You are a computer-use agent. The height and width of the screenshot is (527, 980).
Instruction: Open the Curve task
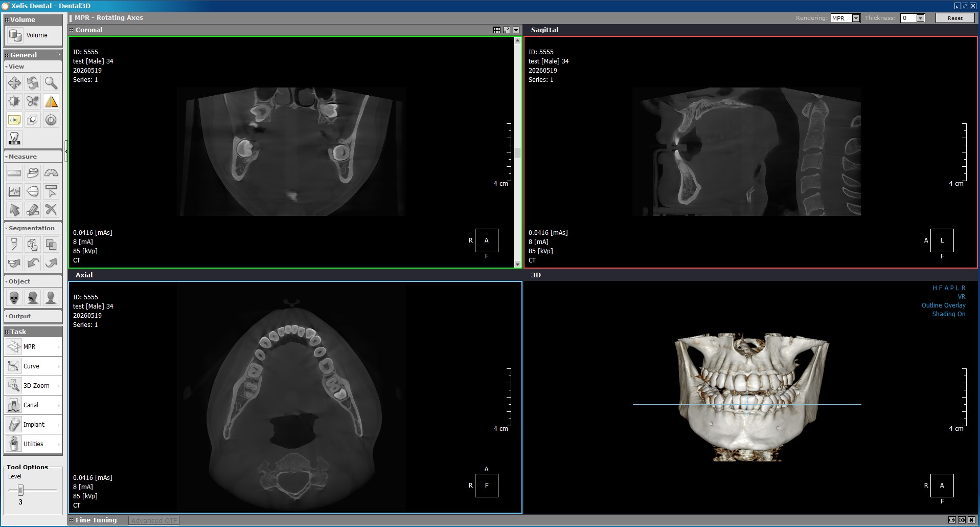33,366
